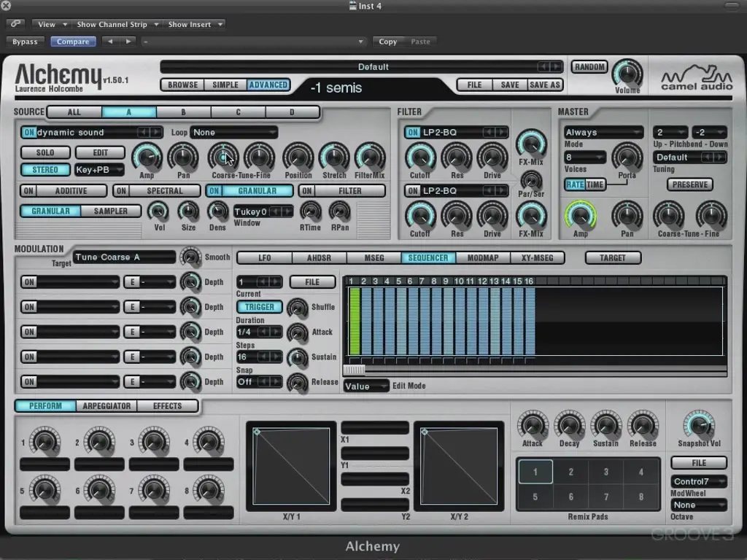Open the Pitchbend Down dropdown showing -2
The image size is (747, 560).
(709, 133)
